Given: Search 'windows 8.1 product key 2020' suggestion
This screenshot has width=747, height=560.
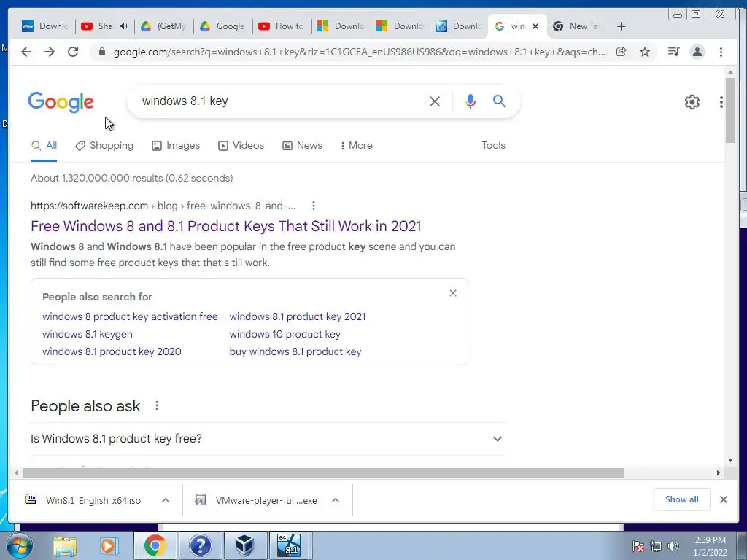Looking at the screenshot, I should (x=112, y=352).
